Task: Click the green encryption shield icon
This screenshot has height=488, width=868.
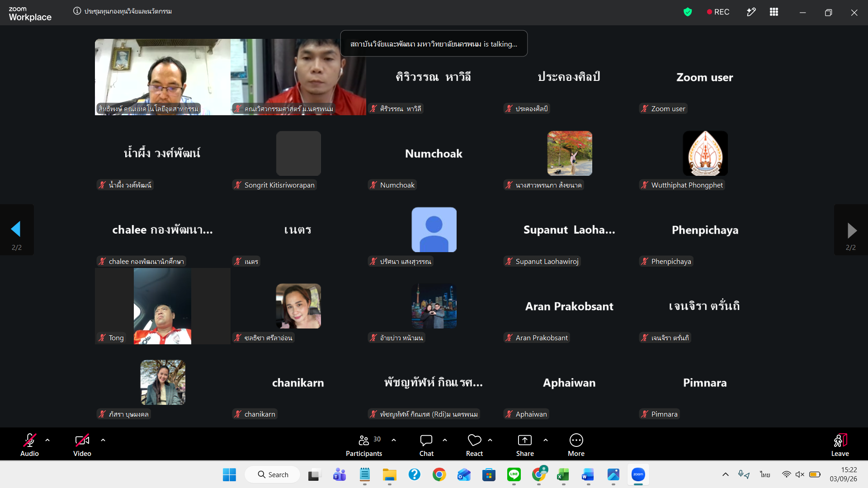Action: click(688, 12)
